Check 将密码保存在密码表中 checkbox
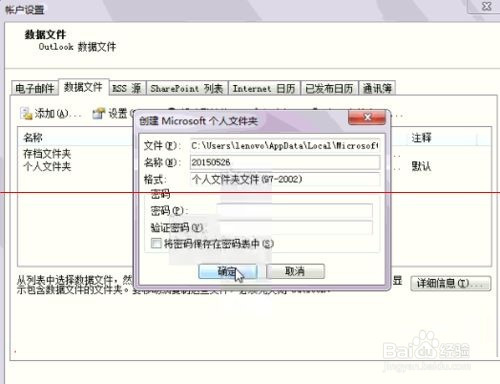The image size is (500, 384). pyautogui.click(x=156, y=243)
